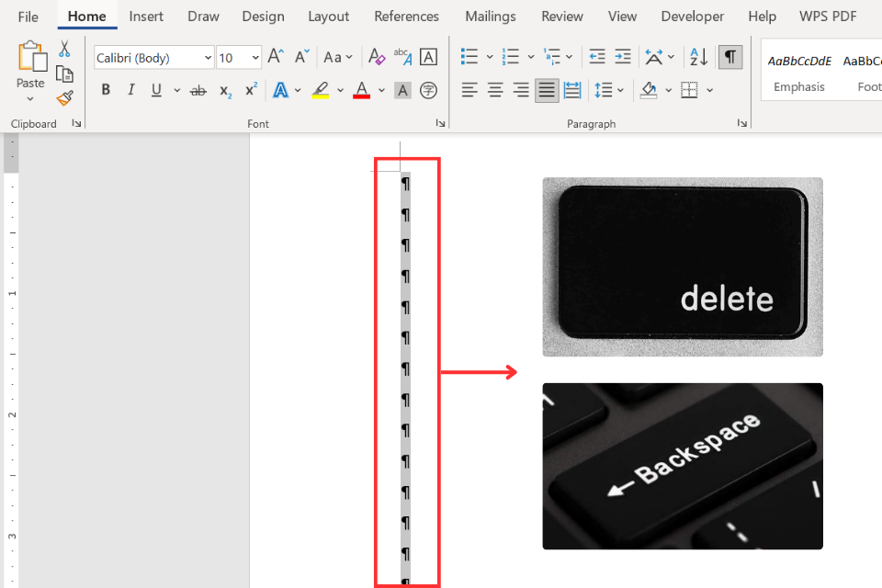Image resolution: width=882 pixels, height=588 pixels.
Task: Increase font size with grow icon
Action: [275, 56]
